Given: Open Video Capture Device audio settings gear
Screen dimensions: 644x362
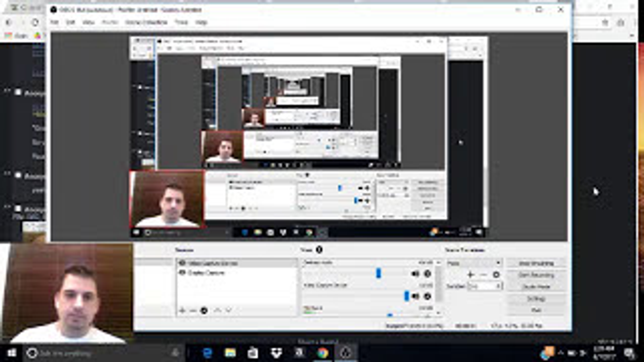Looking at the screenshot, I should click(x=427, y=297).
